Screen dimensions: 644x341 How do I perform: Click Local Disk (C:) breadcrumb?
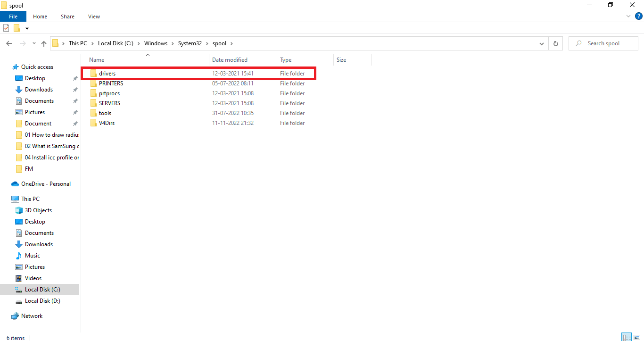point(116,43)
